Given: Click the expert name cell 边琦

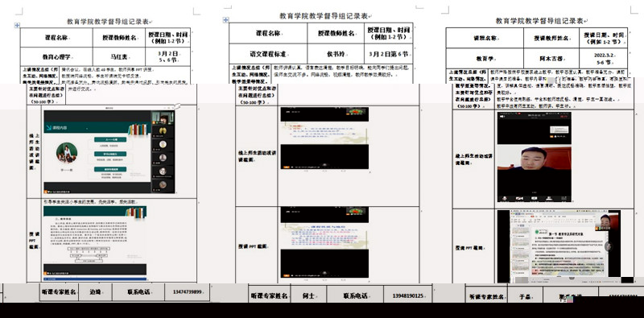Looking at the screenshot, I should (95, 292).
